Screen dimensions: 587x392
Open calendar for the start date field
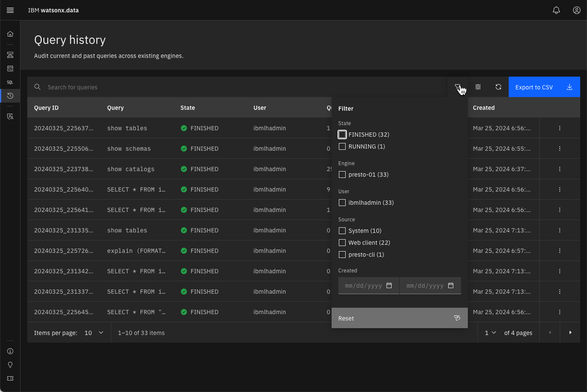coord(389,286)
